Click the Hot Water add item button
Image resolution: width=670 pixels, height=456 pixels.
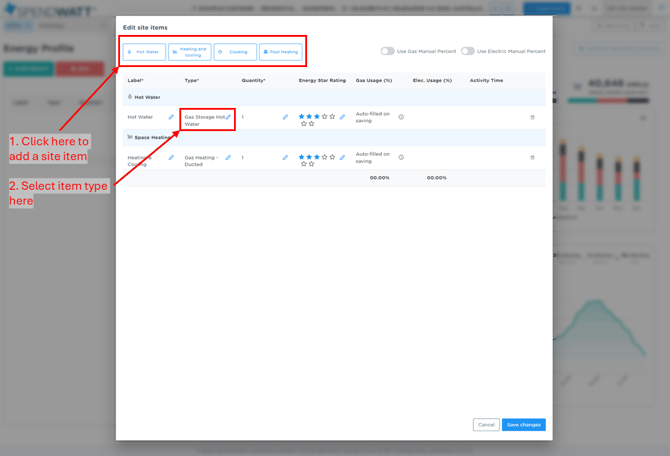pos(144,52)
